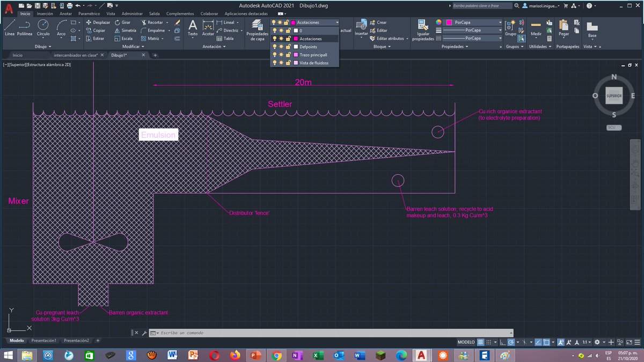Open the PorCapa color dropdown
644x362 pixels.
[500, 23]
